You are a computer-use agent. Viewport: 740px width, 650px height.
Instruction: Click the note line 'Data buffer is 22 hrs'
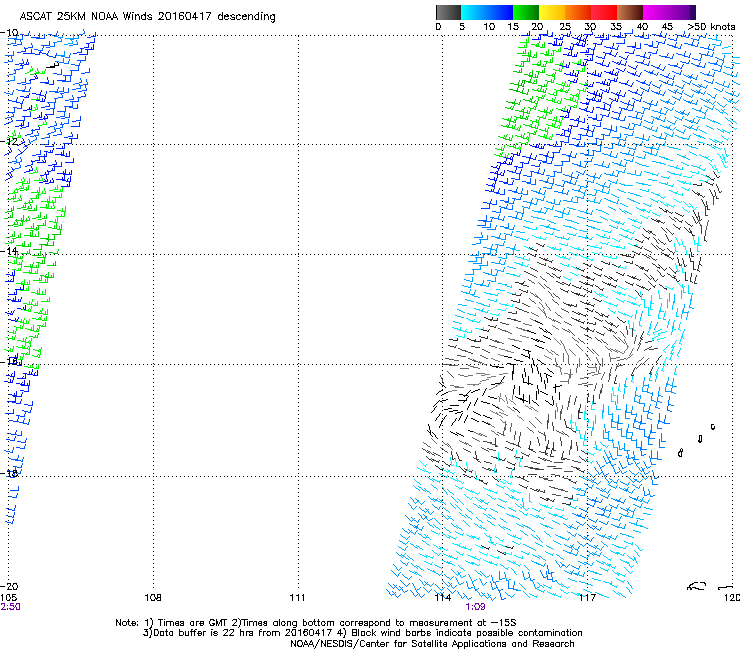click(x=362, y=633)
